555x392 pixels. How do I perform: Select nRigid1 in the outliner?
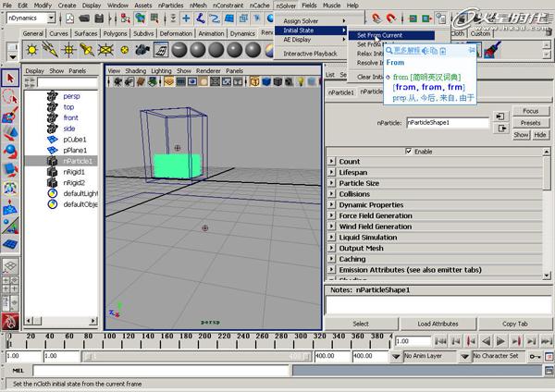click(74, 172)
